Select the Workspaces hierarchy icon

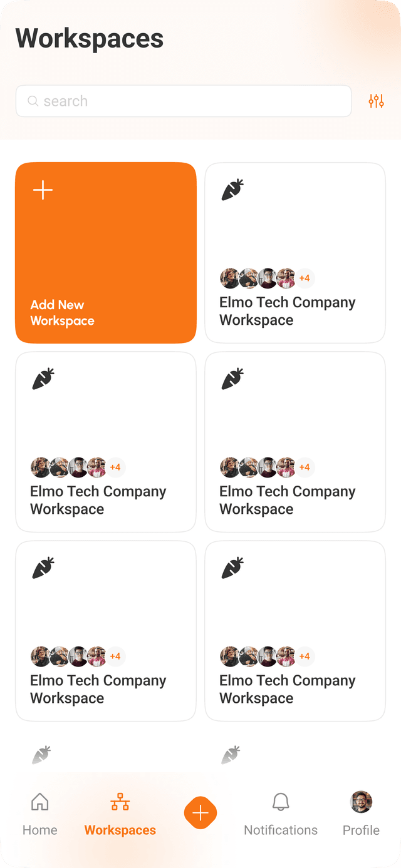(x=120, y=801)
